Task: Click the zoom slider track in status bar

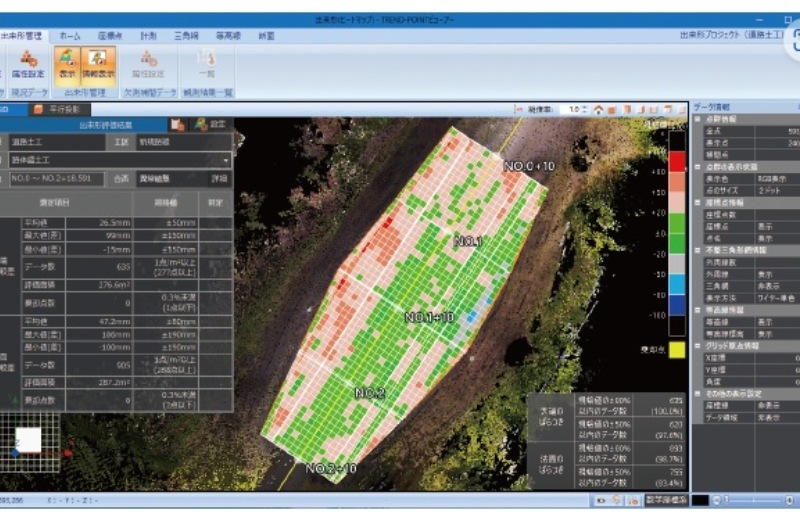Action: pyautogui.click(x=754, y=501)
